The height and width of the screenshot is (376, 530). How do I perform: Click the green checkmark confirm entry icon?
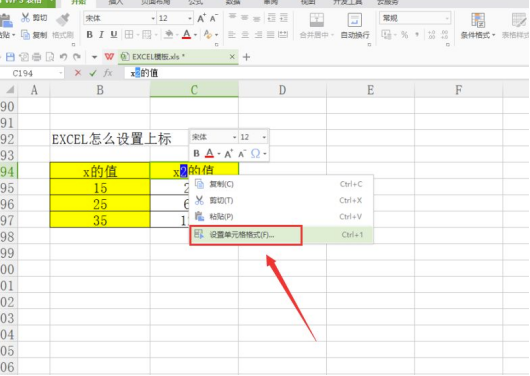pyautogui.click(x=93, y=73)
